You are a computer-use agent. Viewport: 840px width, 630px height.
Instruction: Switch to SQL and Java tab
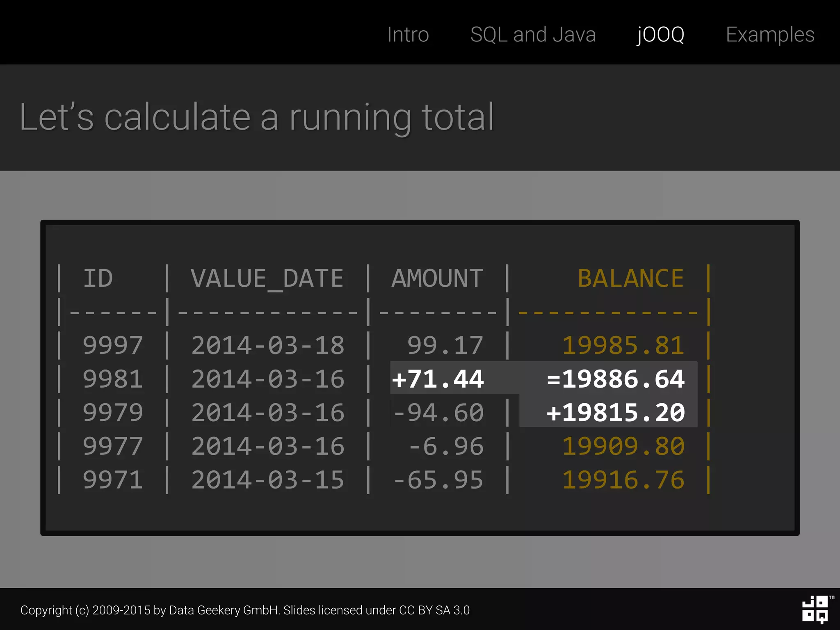[532, 34]
